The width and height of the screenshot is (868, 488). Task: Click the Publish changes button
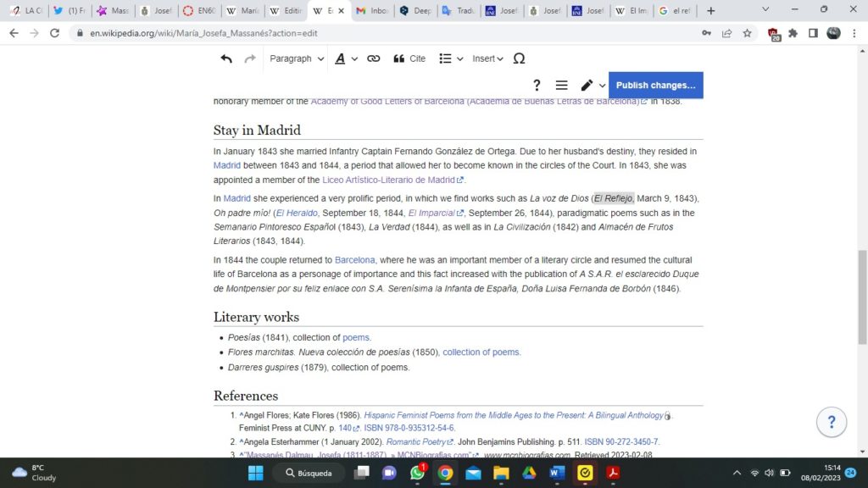click(655, 86)
